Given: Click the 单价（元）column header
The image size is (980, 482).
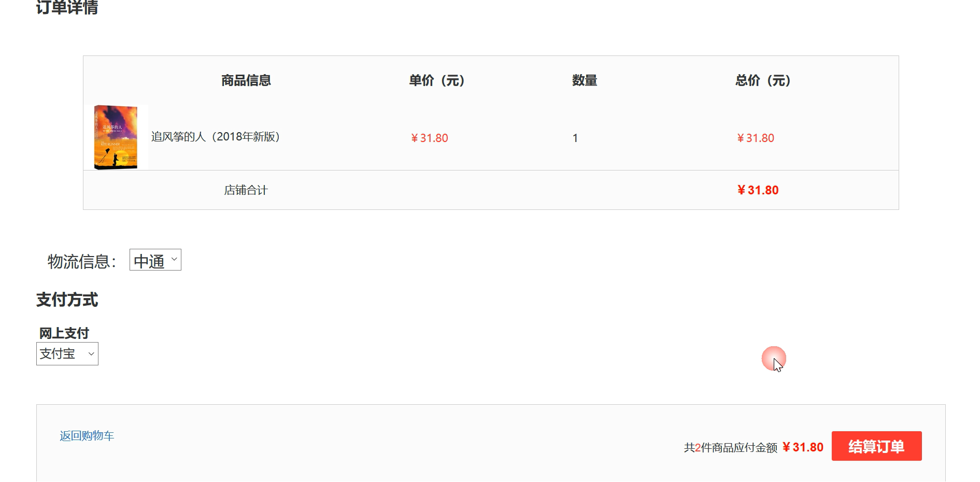Looking at the screenshot, I should pos(437,80).
